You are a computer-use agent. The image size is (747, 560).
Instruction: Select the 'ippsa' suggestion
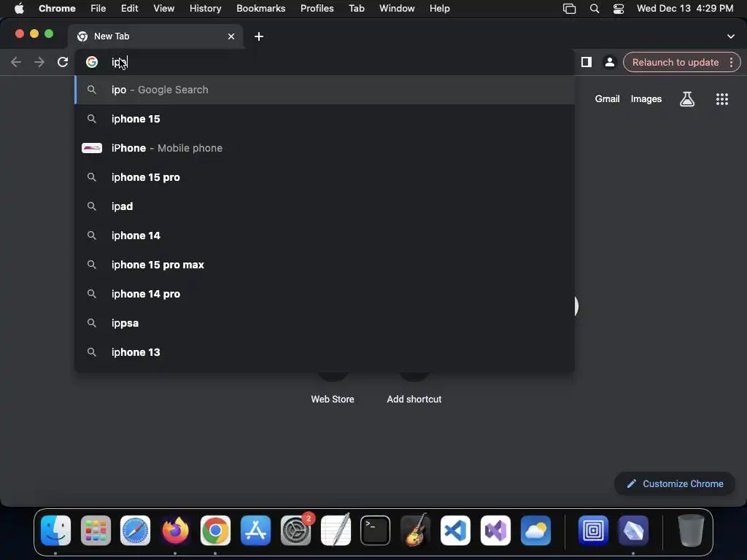coord(325,323)
